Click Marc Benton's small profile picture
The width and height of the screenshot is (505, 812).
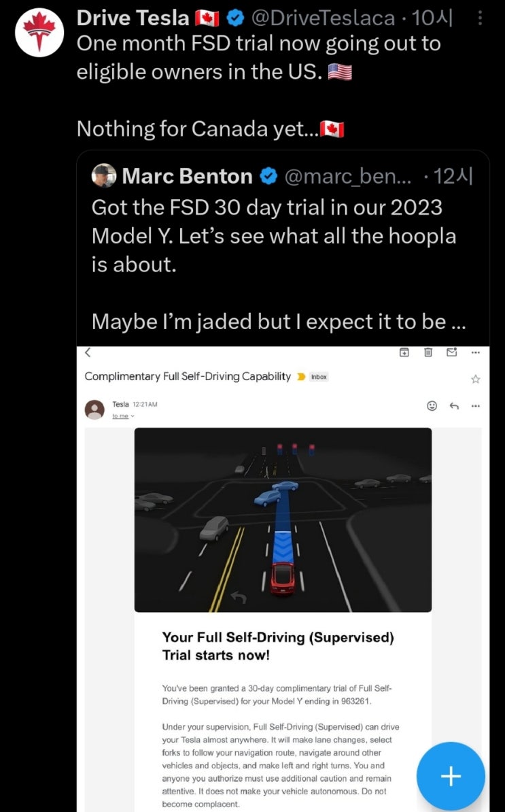pyautogui.click(x=103, y=176)
